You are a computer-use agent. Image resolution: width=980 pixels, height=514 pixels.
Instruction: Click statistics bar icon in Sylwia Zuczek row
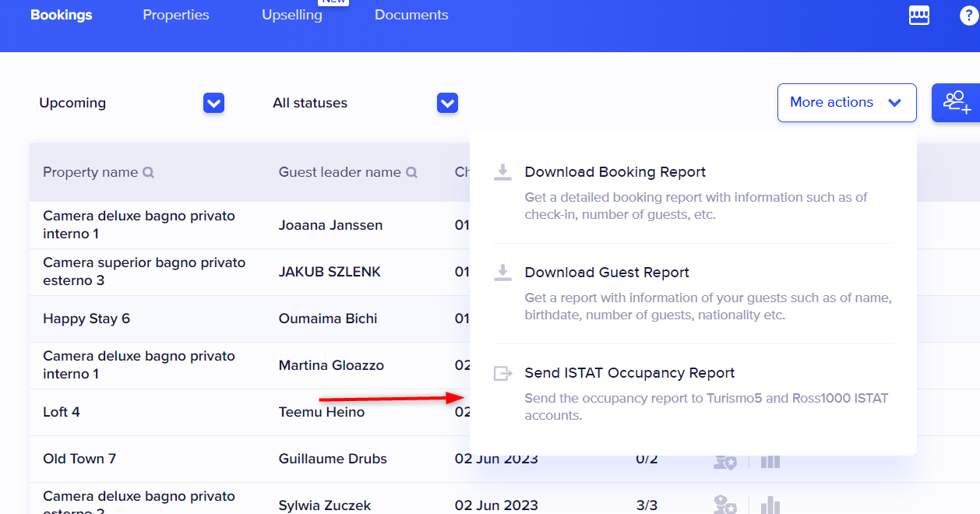click(x=770, y=505)
